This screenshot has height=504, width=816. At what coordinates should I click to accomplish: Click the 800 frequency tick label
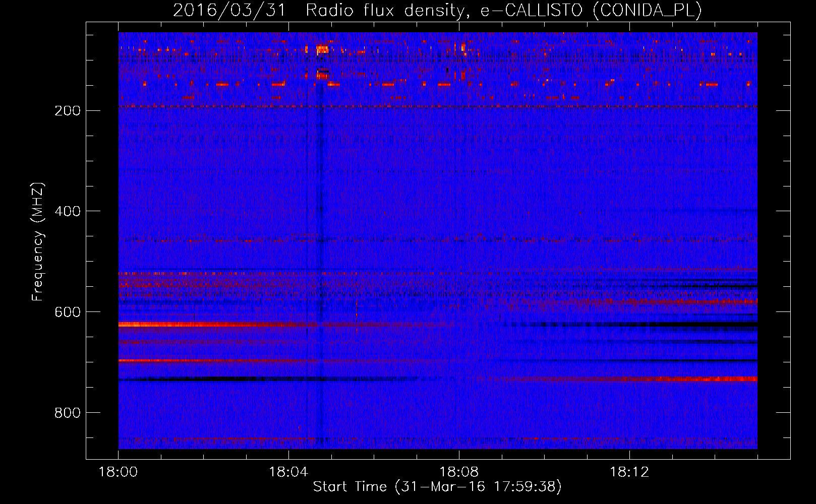68,413
